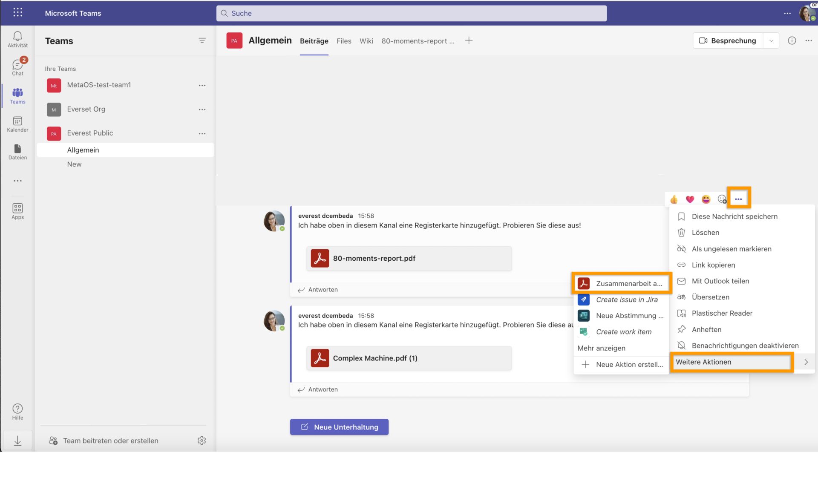
Task: Open settings and more ellipsis in title bar
Action: (787, 13)
